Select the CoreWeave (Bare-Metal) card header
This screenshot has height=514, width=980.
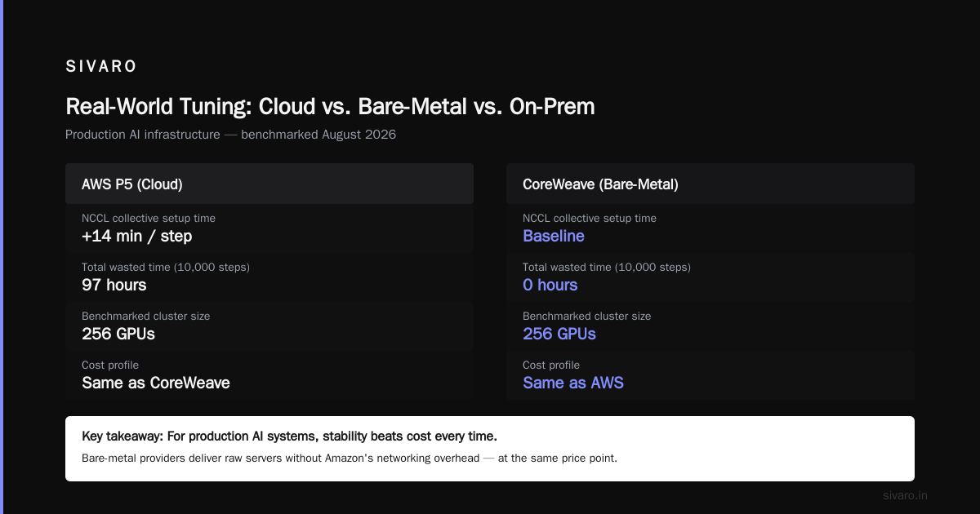(x=710, y=184)
